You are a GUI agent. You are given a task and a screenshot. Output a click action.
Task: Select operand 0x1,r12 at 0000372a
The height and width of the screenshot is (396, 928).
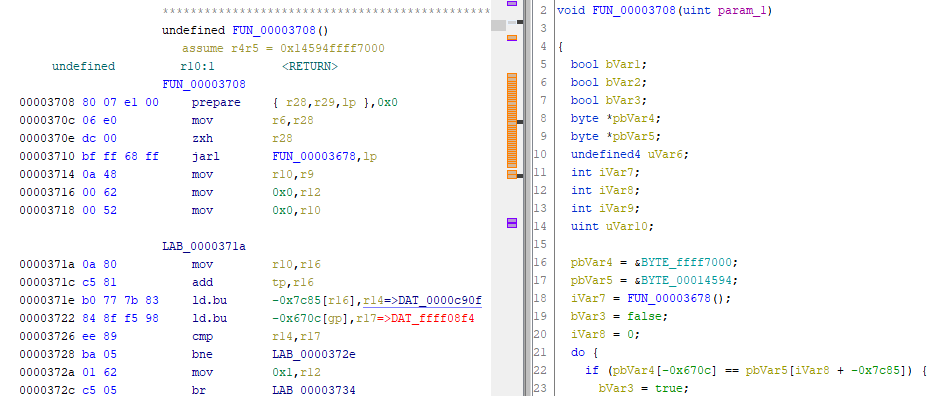point(296,372)
